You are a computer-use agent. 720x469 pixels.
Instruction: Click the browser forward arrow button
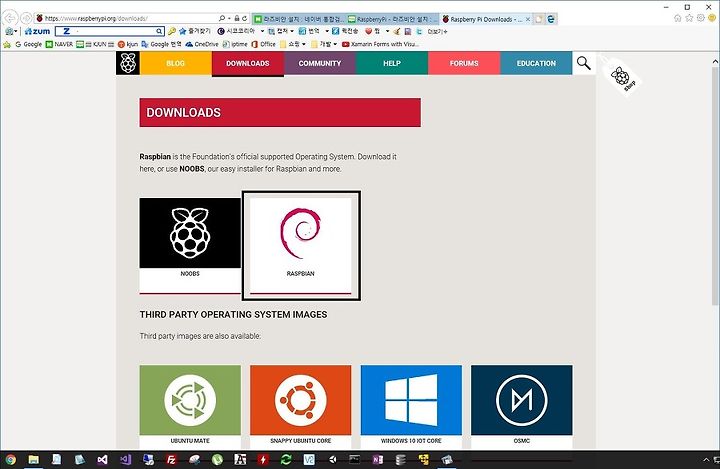click(x=26, y=18)
